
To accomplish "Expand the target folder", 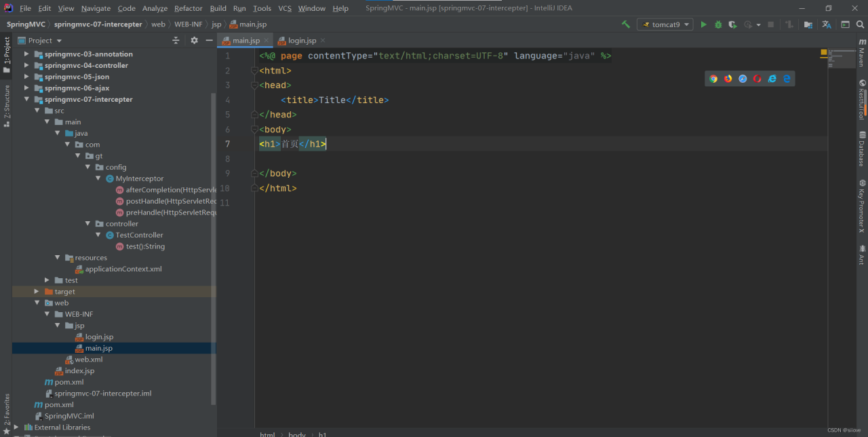I will click(37, 292).
